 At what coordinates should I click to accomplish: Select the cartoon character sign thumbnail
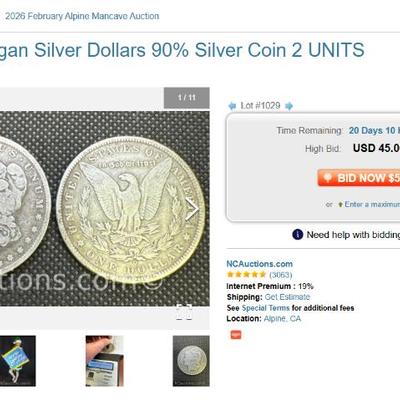pyautogui.click(x=18, y=361)
